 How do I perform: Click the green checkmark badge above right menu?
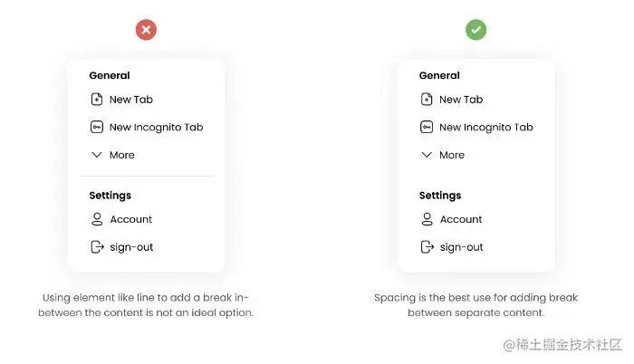click(475, 30)
